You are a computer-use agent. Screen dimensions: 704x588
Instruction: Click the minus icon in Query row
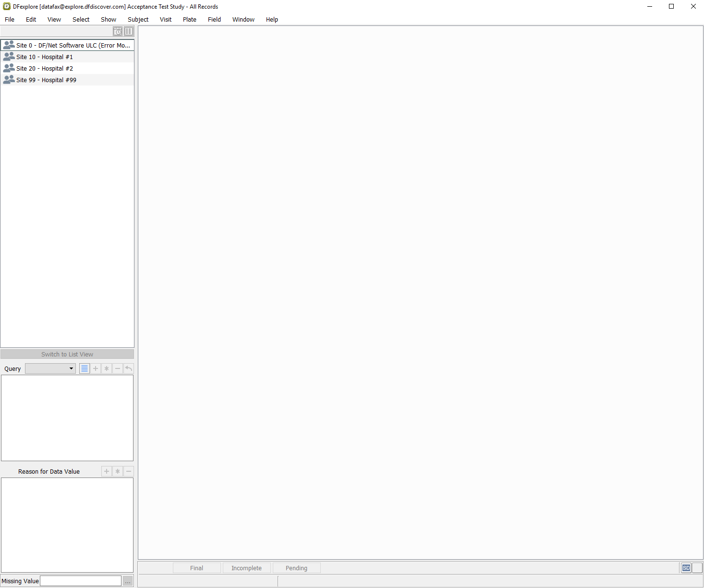coord(118,368)
